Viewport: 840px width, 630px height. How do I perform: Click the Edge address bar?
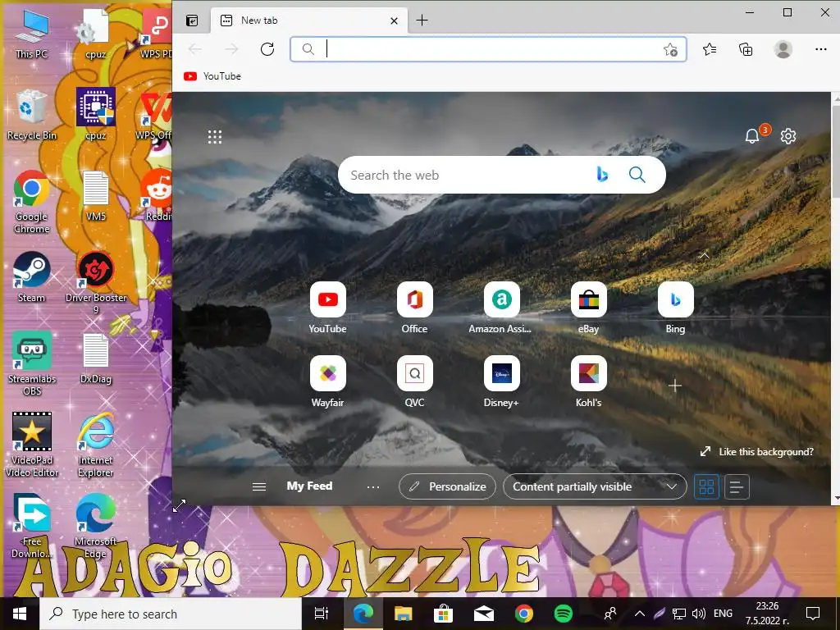pyautogui.click(x=488, y=49)
